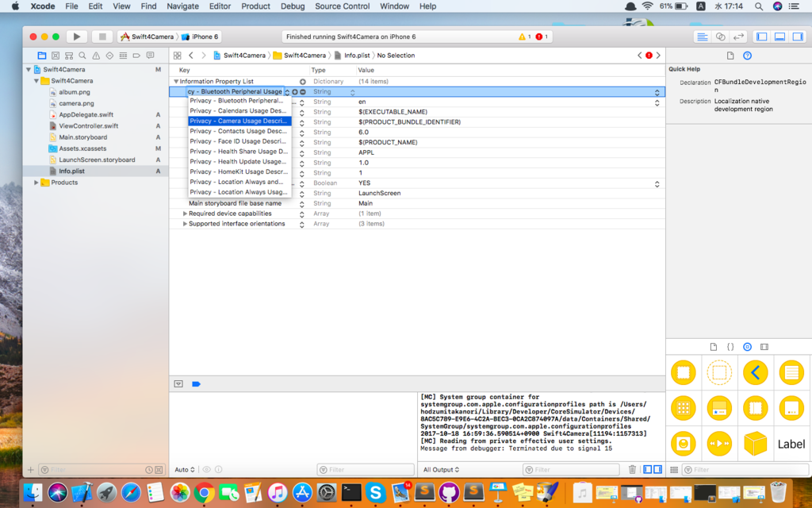Show the Quick Help inspector
812x508 pixels.
(x=747, y=56)
